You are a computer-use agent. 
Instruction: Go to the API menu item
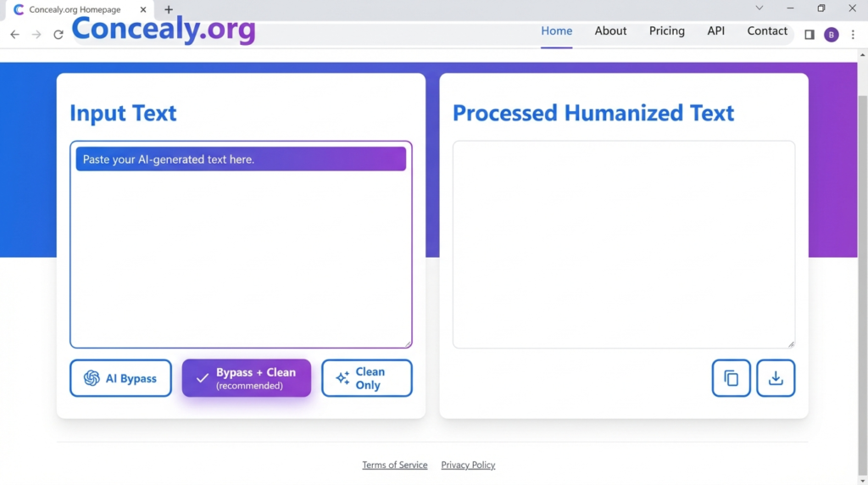715,31
